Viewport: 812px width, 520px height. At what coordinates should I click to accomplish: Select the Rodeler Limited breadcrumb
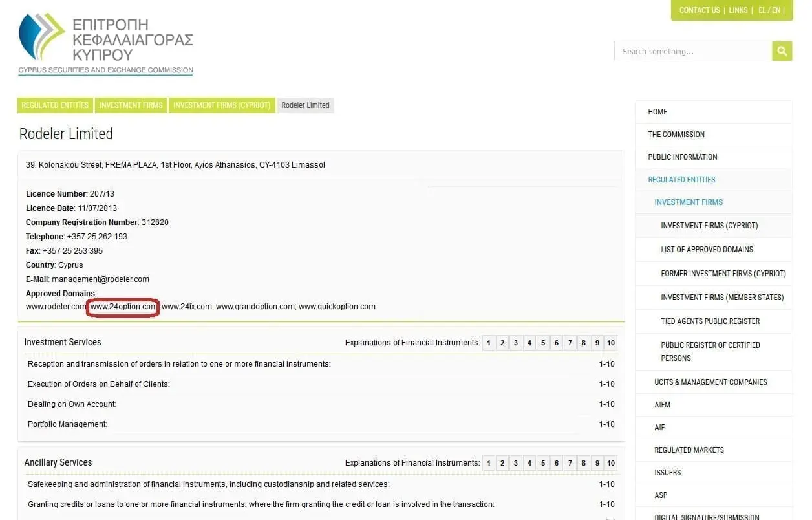tap(305, 105)
